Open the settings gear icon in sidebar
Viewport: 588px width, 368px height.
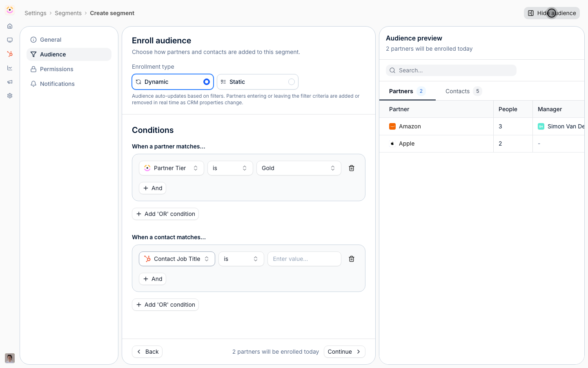pyautogui.click(x=10, y=96)
